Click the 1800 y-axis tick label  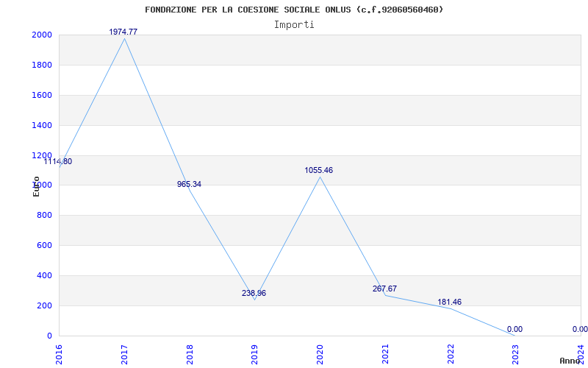[42, 65]
